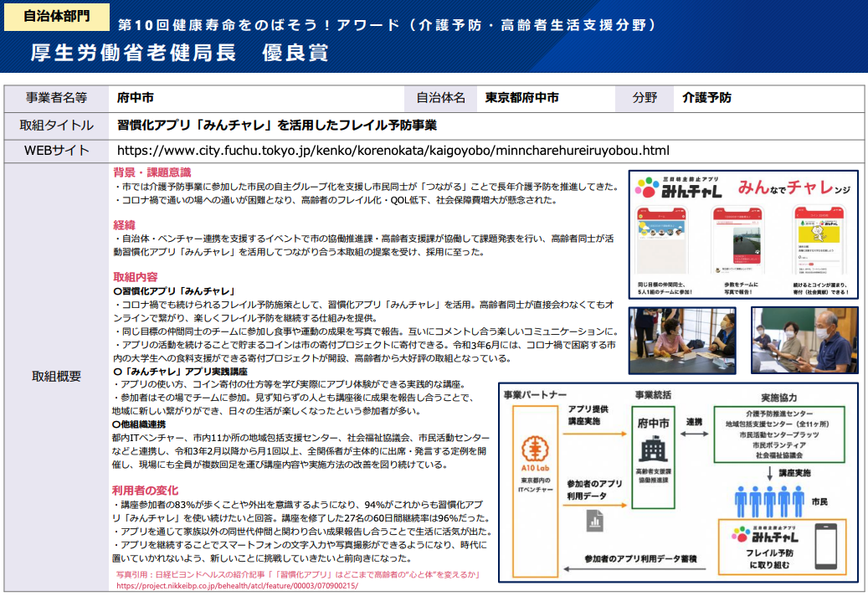Click the 取組概要 side label
The height and width of the screenshot is (601, 868).
coord(56,377)
